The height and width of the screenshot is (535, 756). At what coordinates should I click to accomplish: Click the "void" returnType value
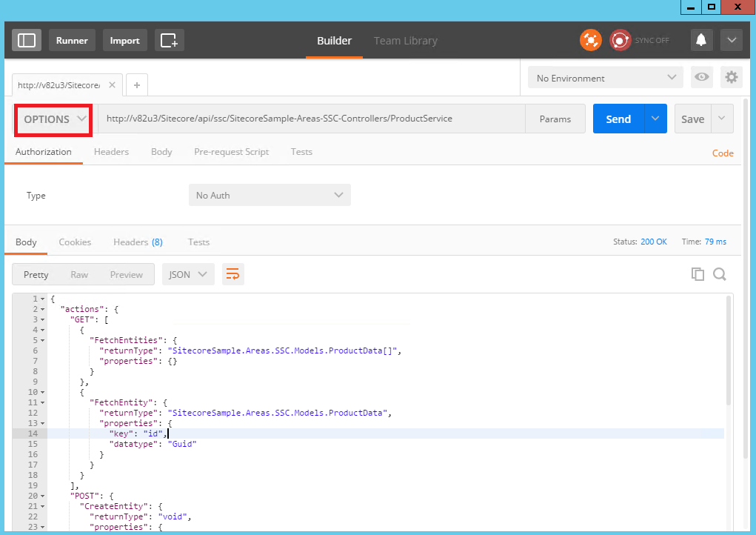point(173,516)
